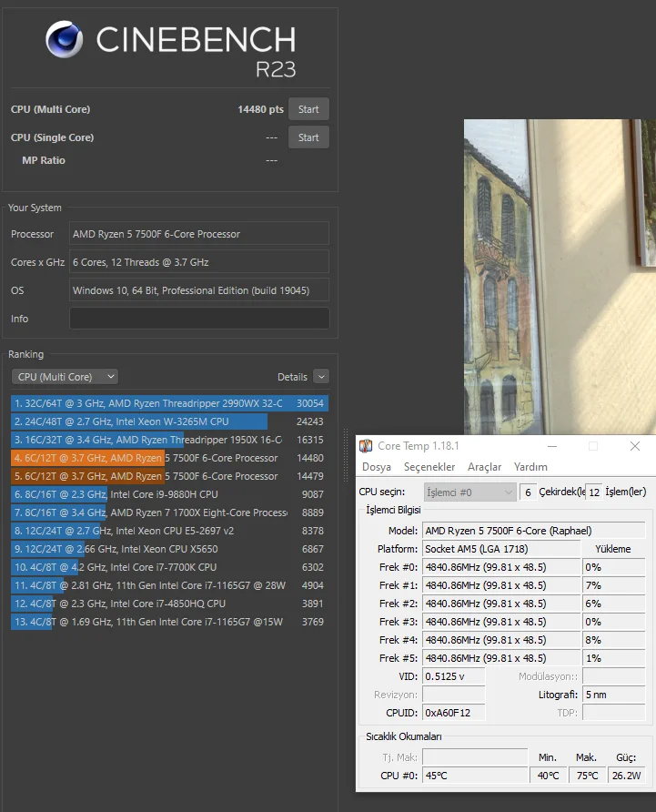
Task: Click the Processor field showing Ryzen 5 7500F
Action: pos(199,234)
